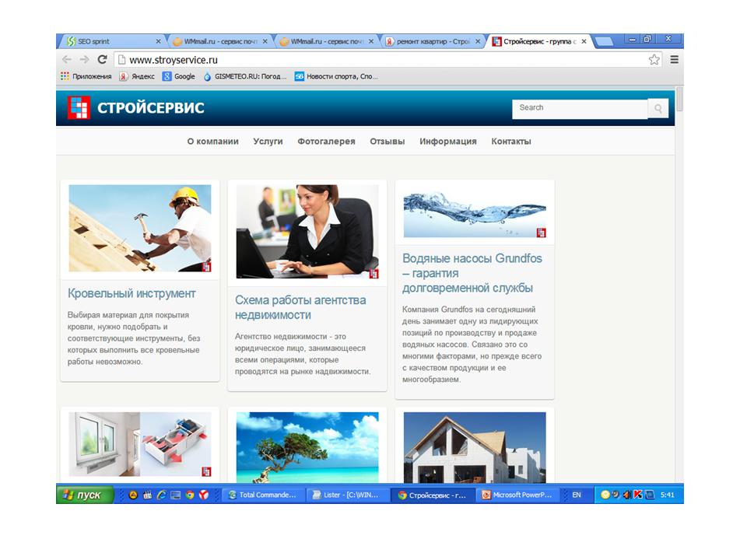
Task: Click the Show Desktop quick launch icon
Action: [x=175, y=495]
